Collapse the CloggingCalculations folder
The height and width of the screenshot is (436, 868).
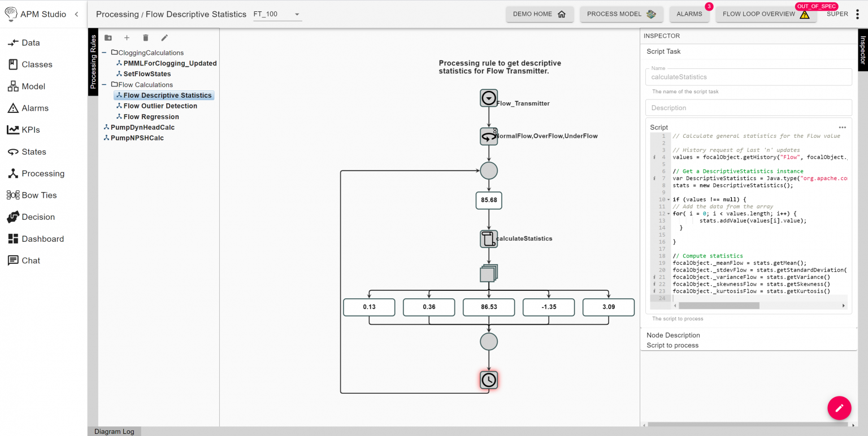pos(103,53)
